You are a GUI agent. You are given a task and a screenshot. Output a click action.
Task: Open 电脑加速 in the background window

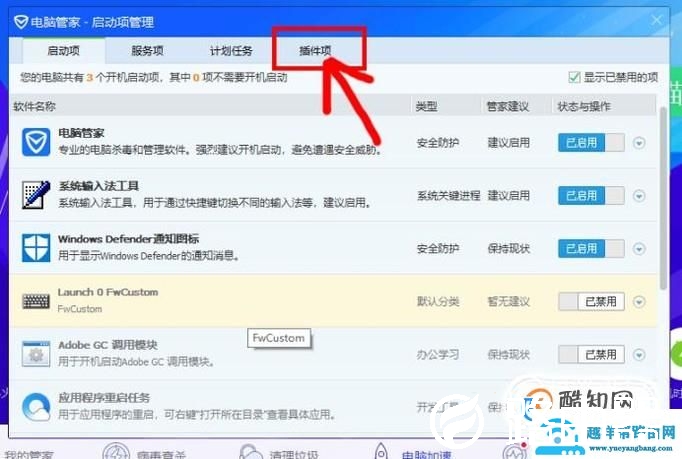point(426,455)
